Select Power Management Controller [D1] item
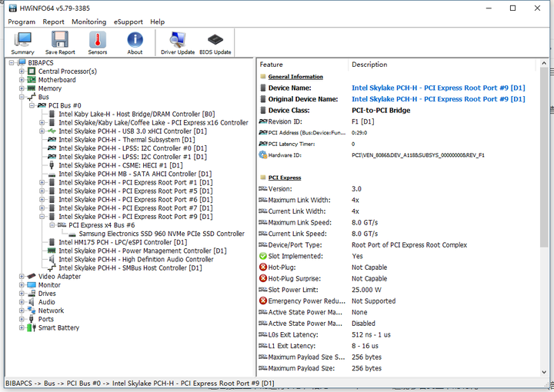 142,251
